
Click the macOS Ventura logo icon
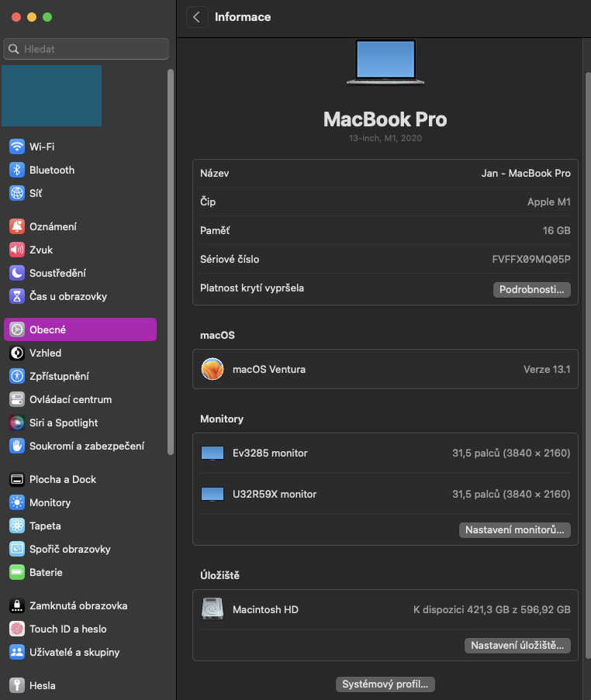[213, 369]
